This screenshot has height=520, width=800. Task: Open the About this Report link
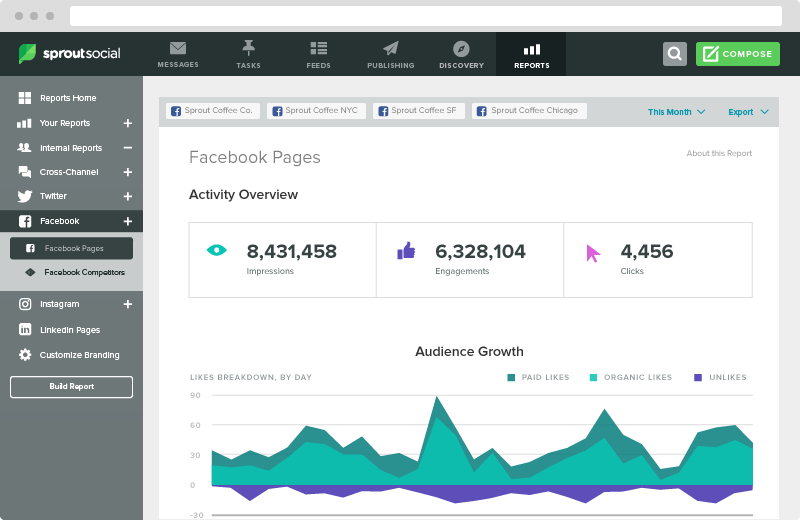[x=719, y=153]
